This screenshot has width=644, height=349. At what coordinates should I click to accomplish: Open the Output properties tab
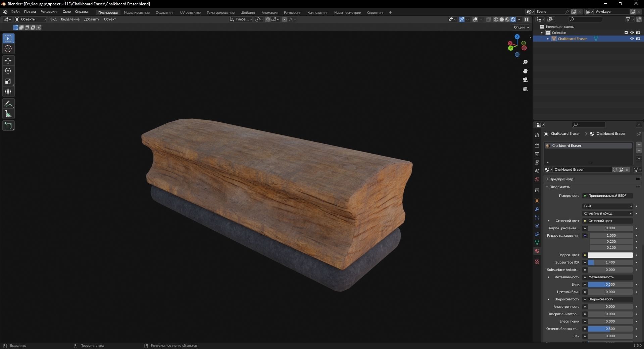(x=537, y=154)
